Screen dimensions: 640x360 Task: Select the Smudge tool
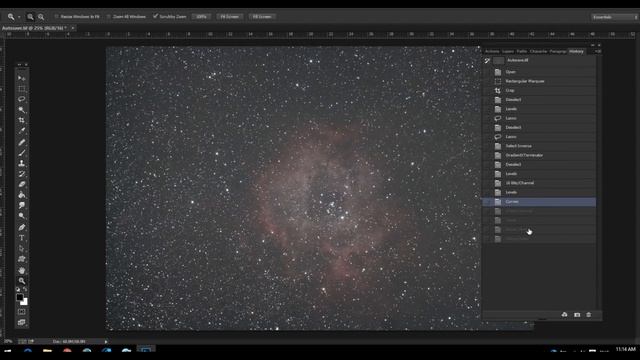tap(22, 205)
